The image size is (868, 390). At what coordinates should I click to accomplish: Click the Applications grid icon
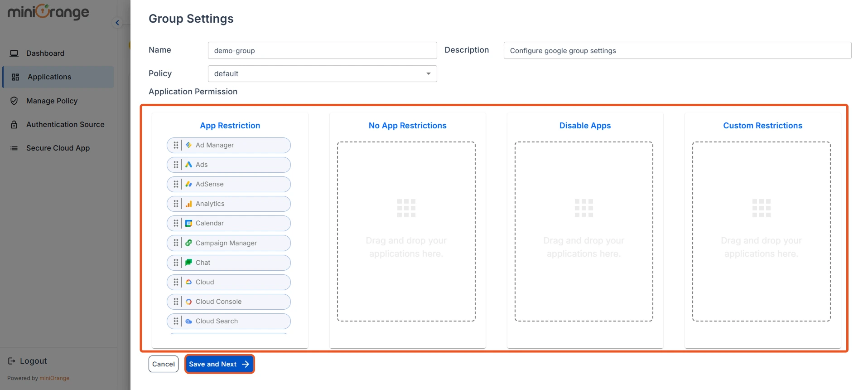15,77
